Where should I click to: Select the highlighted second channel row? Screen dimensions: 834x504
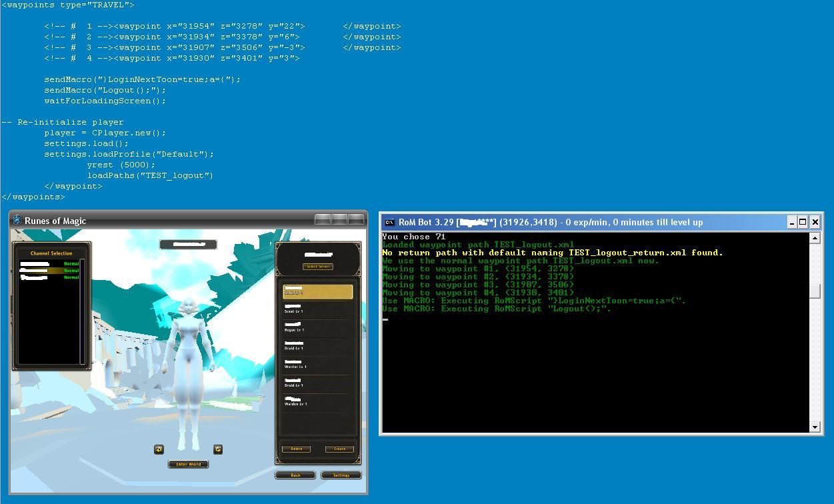[50, 271]
